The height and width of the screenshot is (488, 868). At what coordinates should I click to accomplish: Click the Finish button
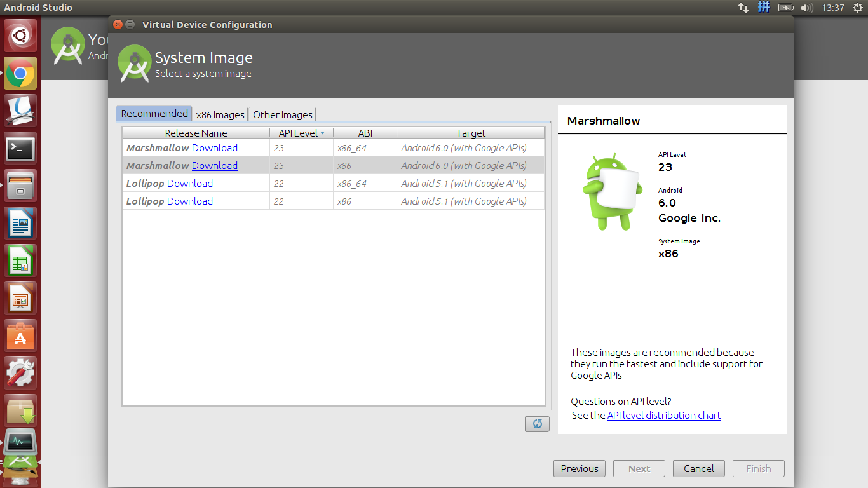coord(759,469)
